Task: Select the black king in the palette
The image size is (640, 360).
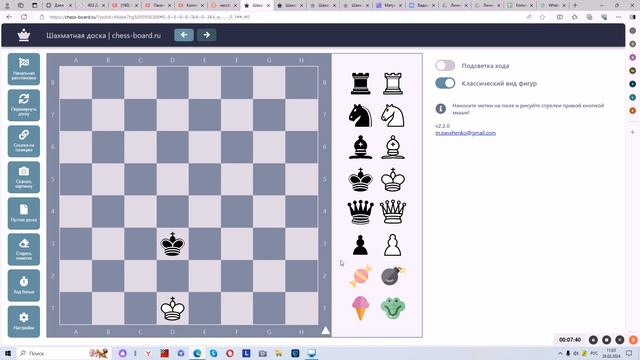Action: (x=360, y=180)
